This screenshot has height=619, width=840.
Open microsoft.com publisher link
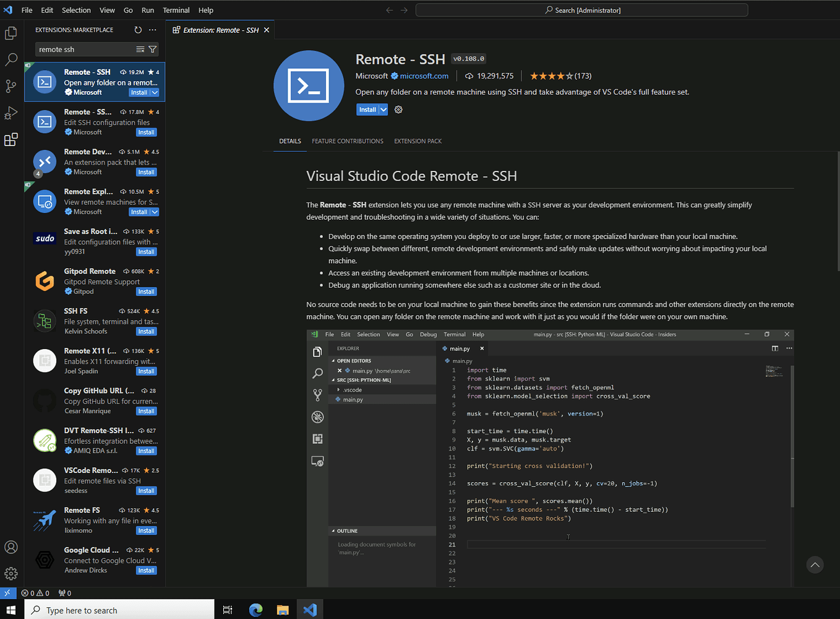coord(424,76)
